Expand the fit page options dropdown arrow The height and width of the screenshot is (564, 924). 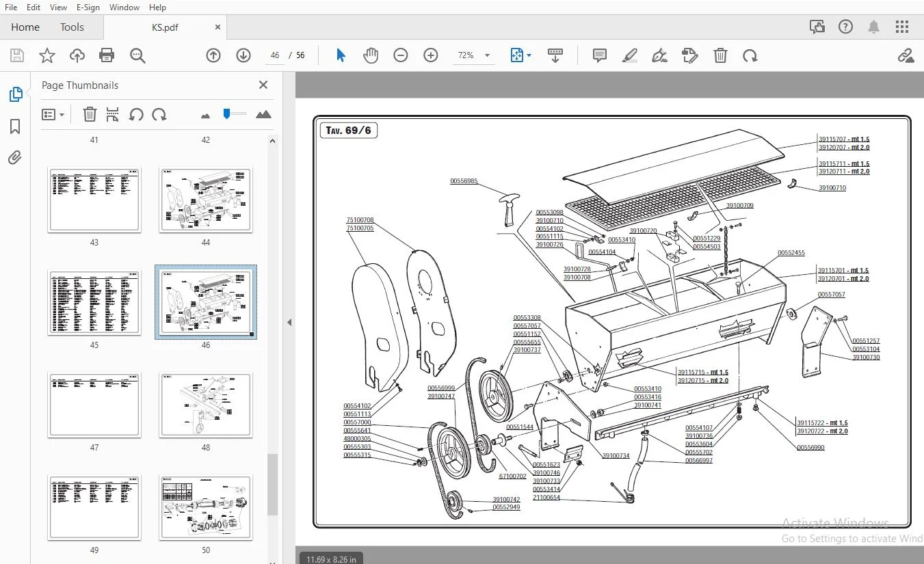pyautogui.click(x=529, y=55)
